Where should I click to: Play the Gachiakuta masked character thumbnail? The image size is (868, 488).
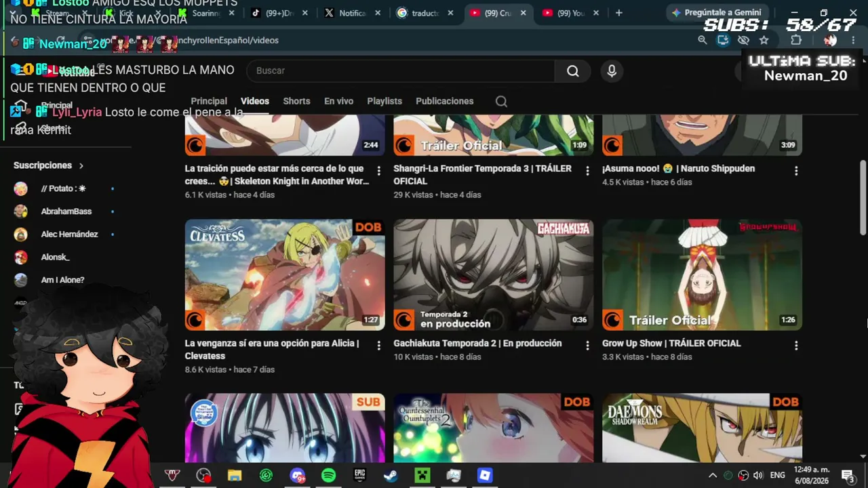(x=494, y=274)
